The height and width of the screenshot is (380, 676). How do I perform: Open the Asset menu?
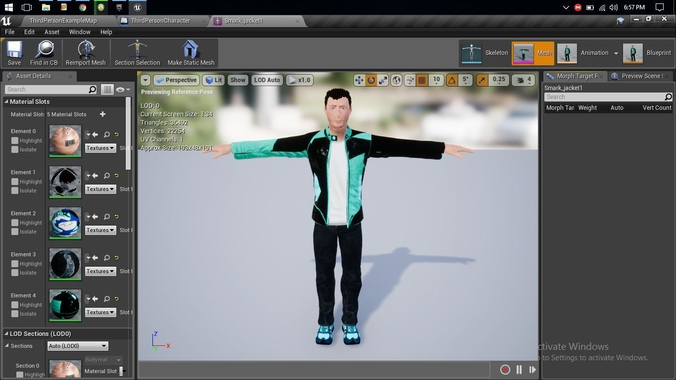(x=52, y=32)
